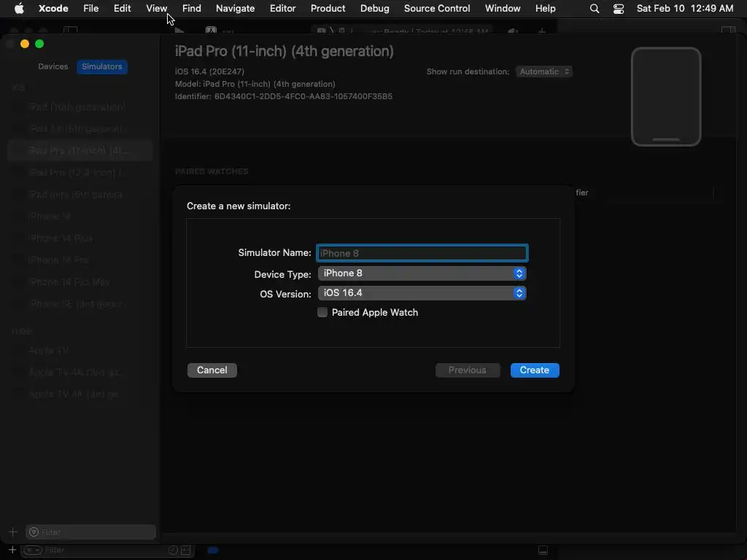Click the Create button
The height and width of the screenshot is (560, 747).
[x=535, y=370]
